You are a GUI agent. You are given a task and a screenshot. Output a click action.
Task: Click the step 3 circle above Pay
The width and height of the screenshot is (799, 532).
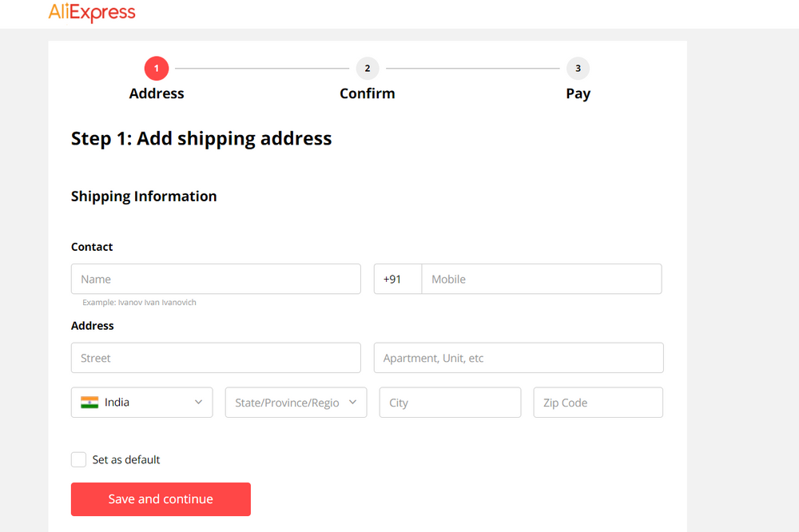point(578,68)
